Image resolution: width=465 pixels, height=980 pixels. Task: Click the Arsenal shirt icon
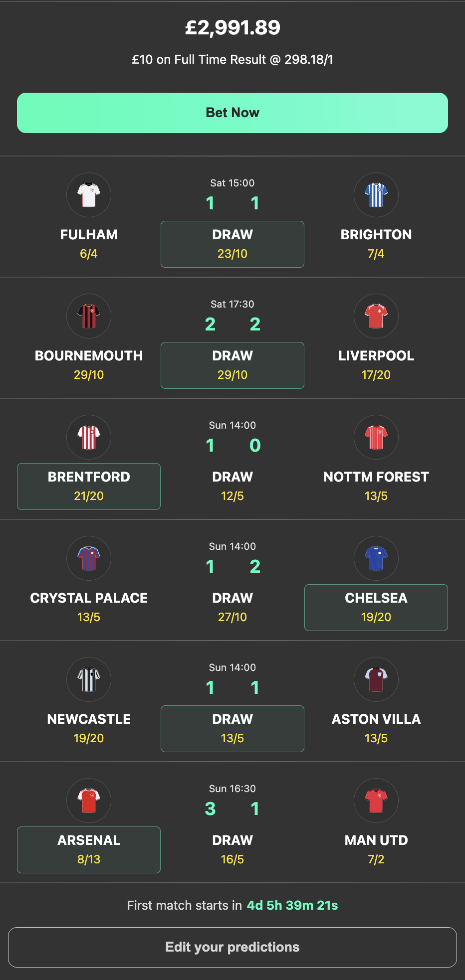(89, 801)
